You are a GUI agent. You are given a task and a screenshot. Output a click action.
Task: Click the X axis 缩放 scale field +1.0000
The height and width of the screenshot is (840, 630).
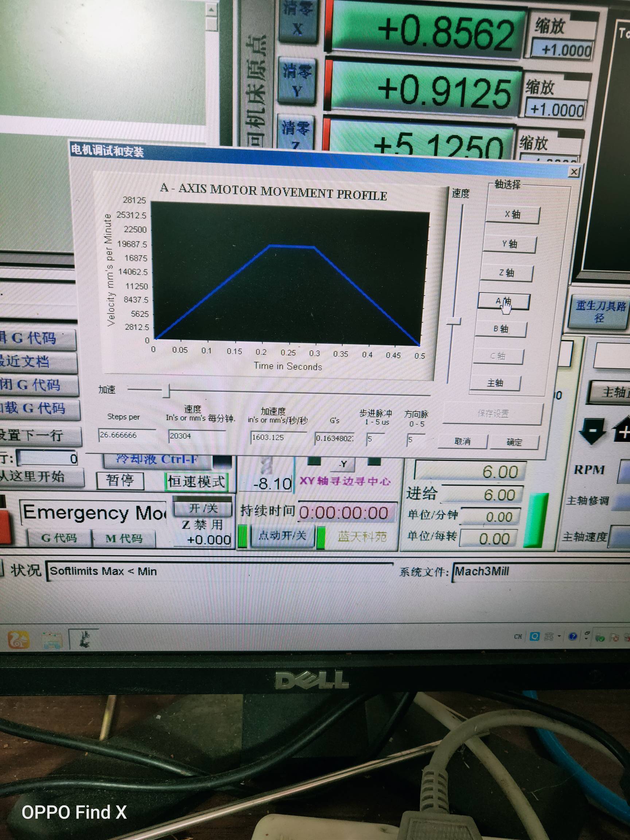pyautogui.click(x=563, y=49)
